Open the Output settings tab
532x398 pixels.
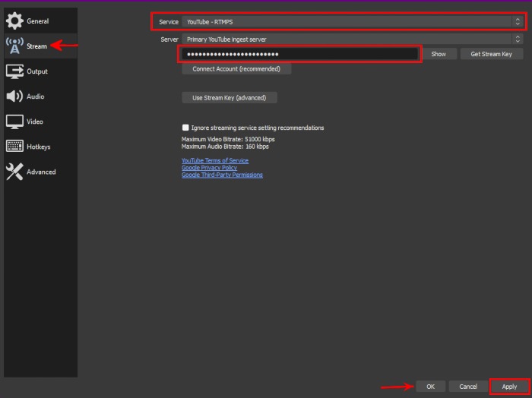[x=41, y=71]
